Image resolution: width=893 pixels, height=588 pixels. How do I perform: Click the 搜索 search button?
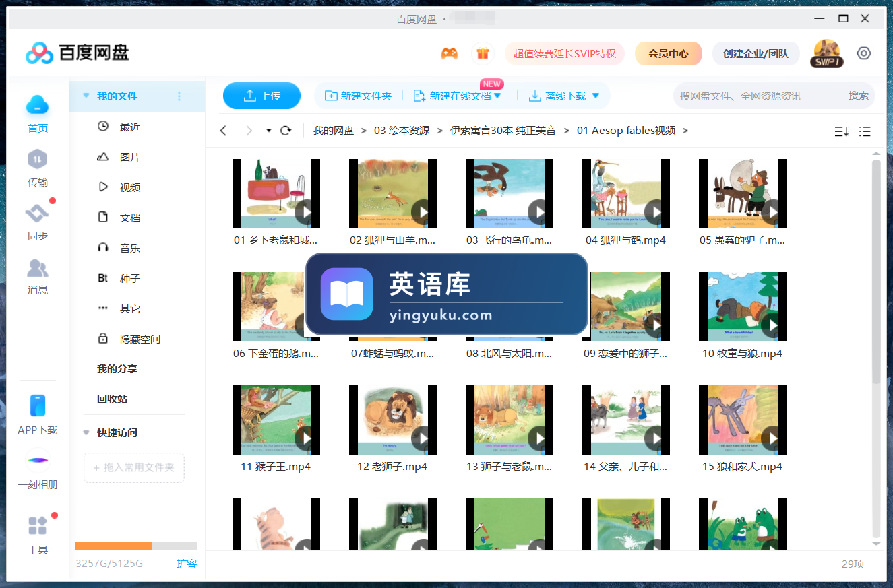[x=859, y=96]
